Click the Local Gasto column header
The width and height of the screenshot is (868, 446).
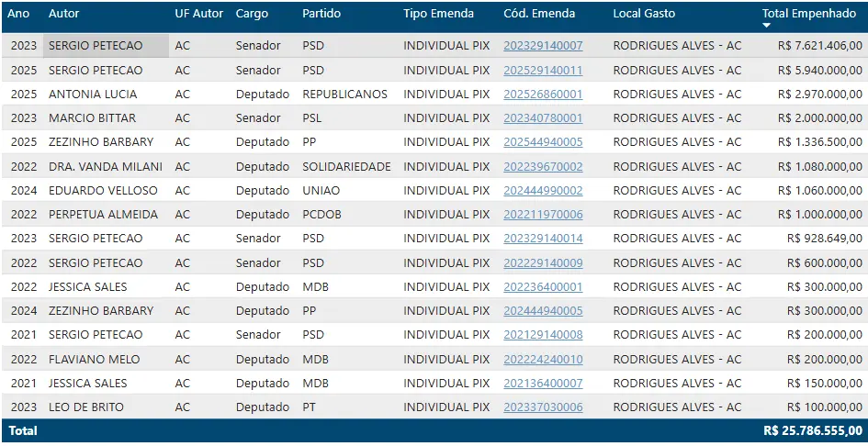click(644, 14)
